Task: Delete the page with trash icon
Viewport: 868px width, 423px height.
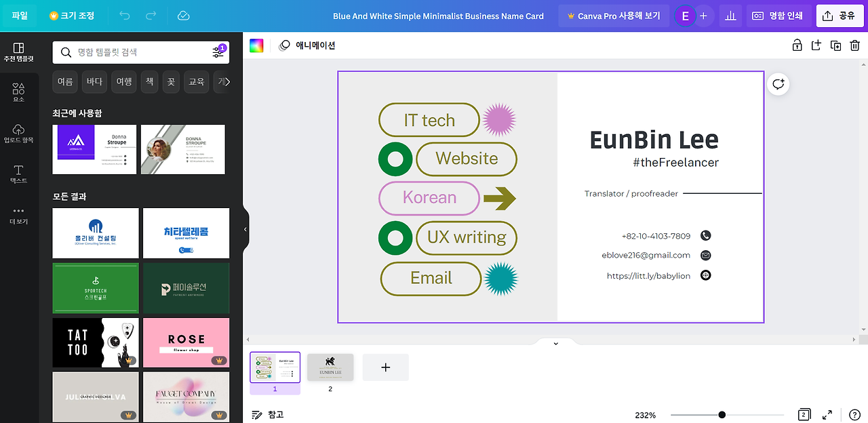Action: click(x=855, y=45)
